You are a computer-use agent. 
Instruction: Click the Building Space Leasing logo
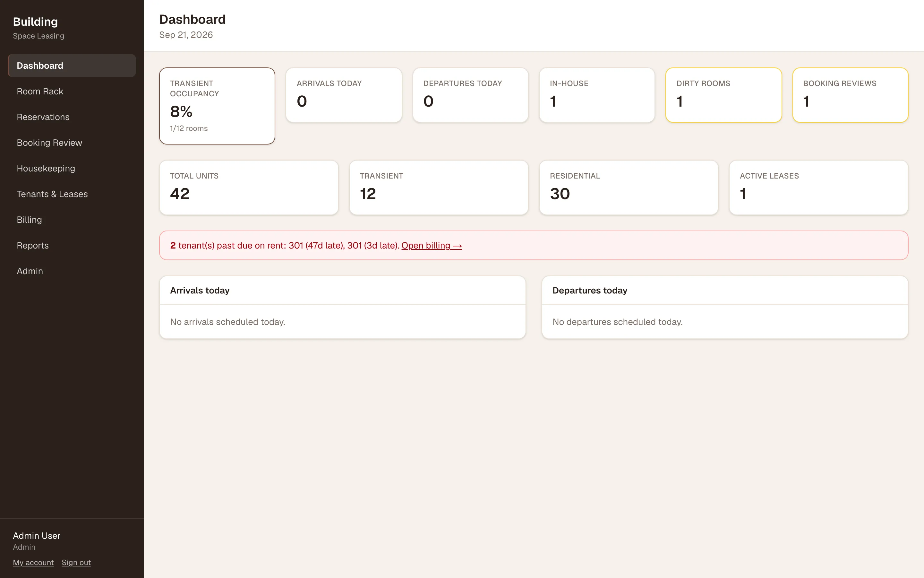[38, 28]
